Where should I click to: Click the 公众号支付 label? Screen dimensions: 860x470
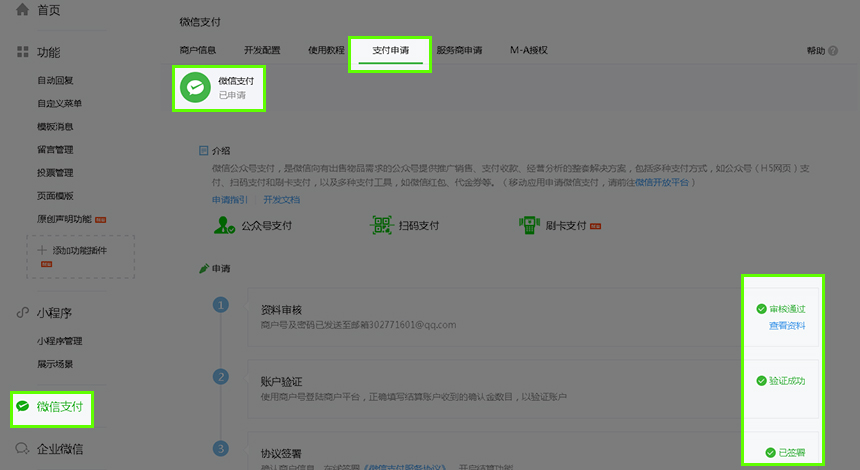[x=267, y=226]
